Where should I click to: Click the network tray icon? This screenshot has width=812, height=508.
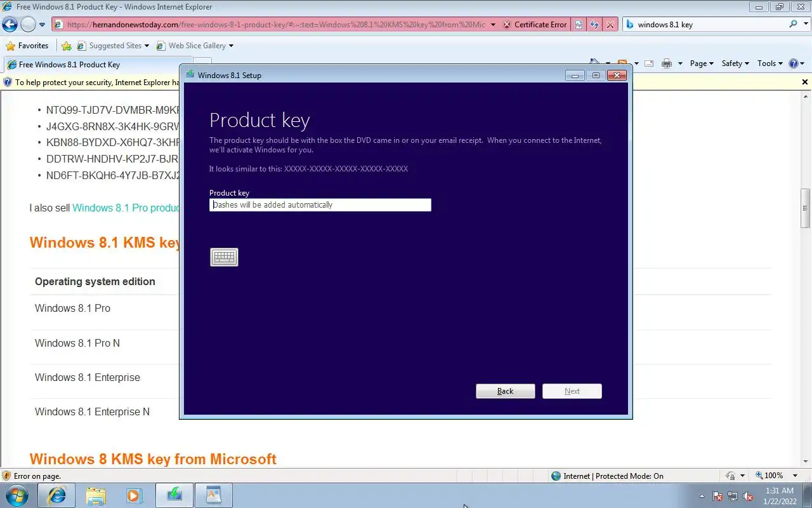click(733, 496)
